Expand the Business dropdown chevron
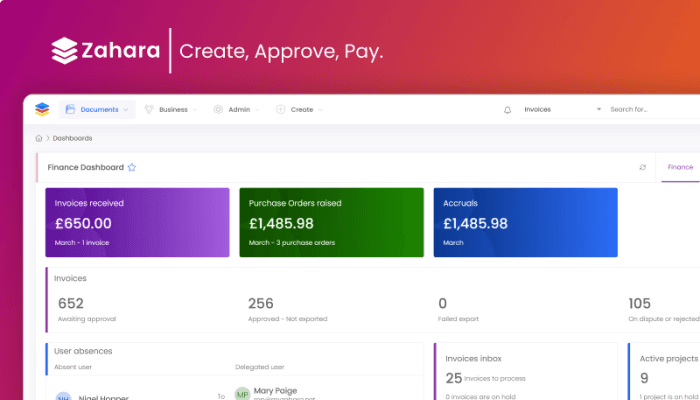Image resolution: width=700 pixels, height=400 pixels. tap(195, 110)
